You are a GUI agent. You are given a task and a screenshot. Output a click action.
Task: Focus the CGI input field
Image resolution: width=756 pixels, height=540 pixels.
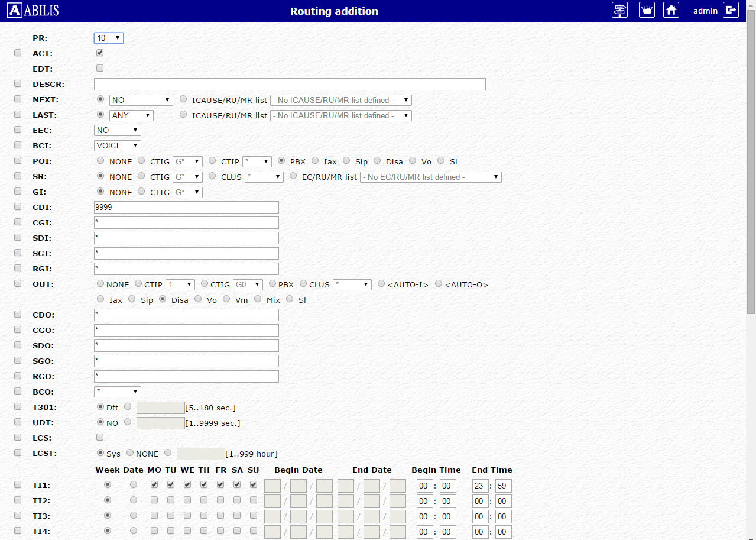(x=186, y=222)
